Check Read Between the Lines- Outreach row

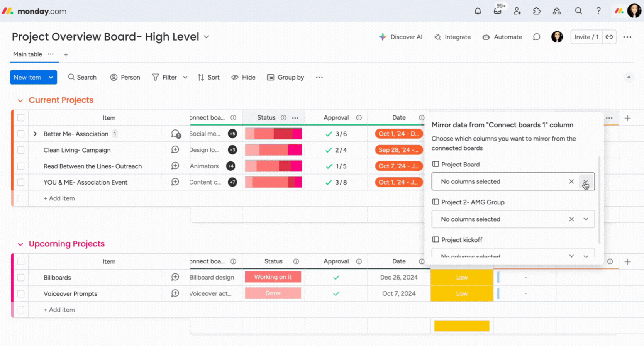click(x=21, y=166)
